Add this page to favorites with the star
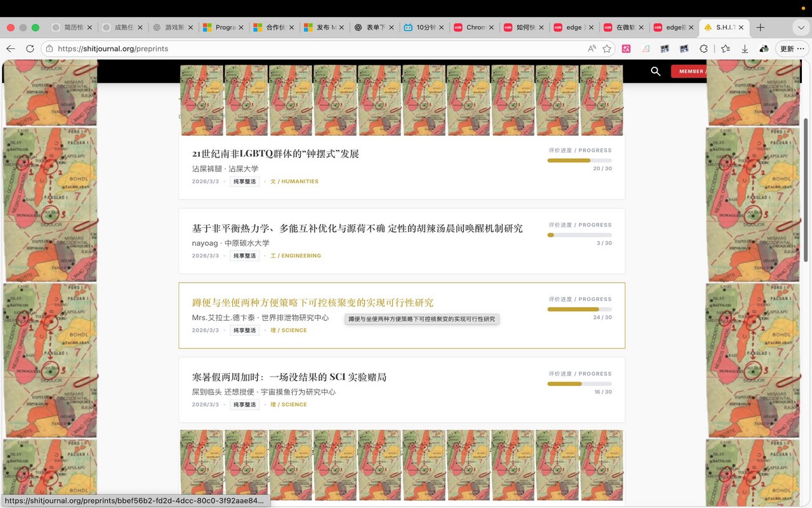 [607, 48]
